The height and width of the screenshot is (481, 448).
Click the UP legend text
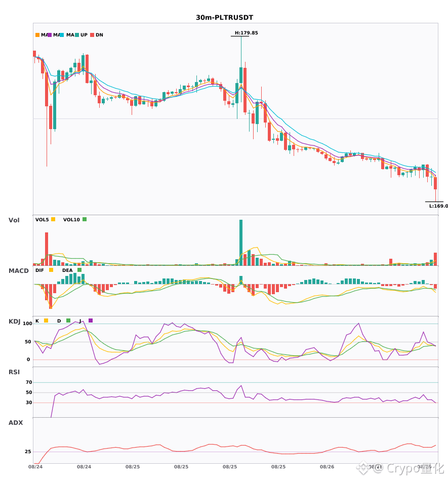click(x=84, y=35)
